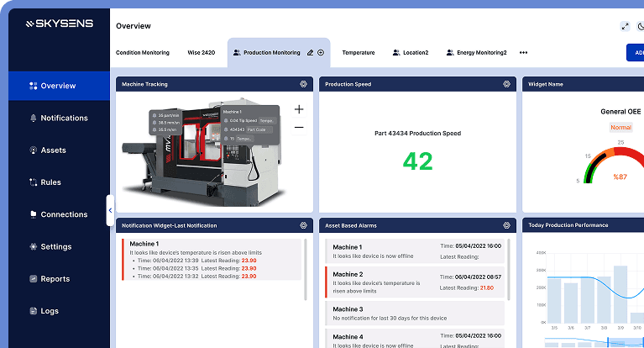Collapse the sidebar with chevron handle
Viewport: 644px width, 348px height.
coord(109,210)
